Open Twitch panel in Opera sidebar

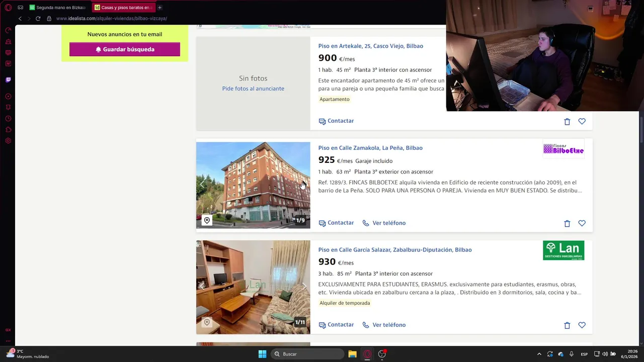(8, 79)
